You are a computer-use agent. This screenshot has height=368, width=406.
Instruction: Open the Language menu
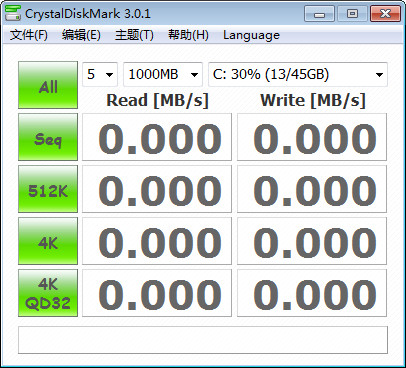(251, 35)
